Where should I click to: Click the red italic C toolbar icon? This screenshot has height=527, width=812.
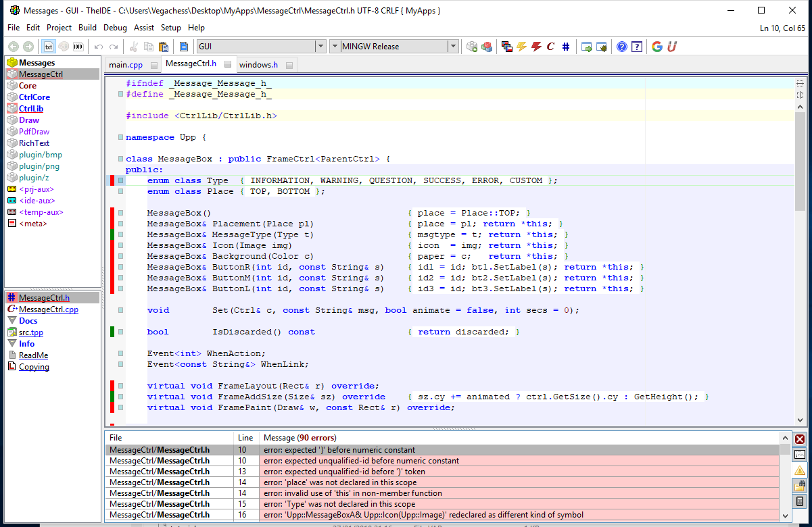pos(550,47)
